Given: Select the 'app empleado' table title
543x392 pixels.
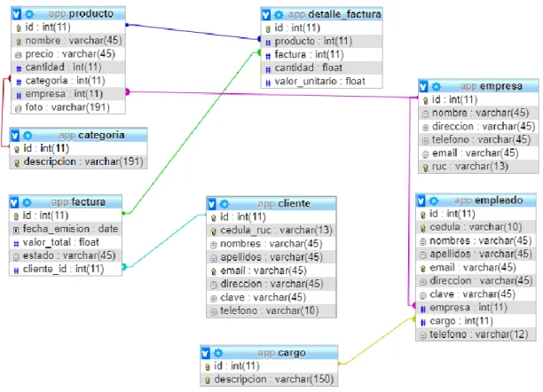Looking at the screenshot, I should (x=489, y=200).
